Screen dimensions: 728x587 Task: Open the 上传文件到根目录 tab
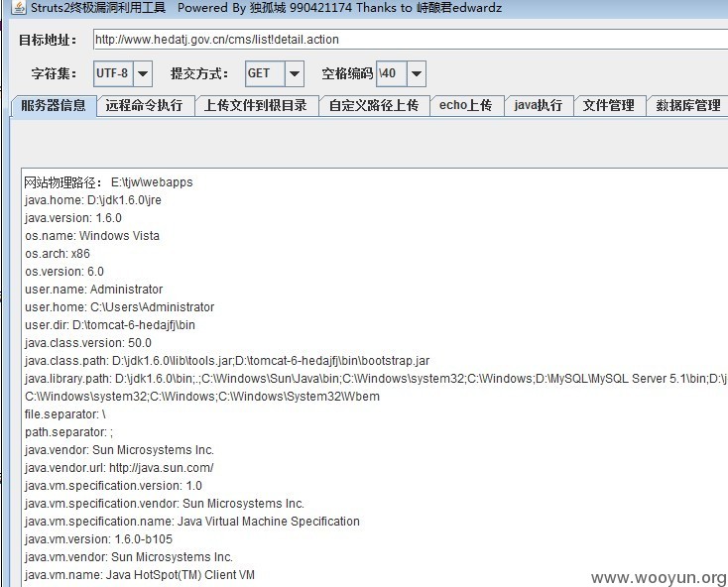coord(256,106)
